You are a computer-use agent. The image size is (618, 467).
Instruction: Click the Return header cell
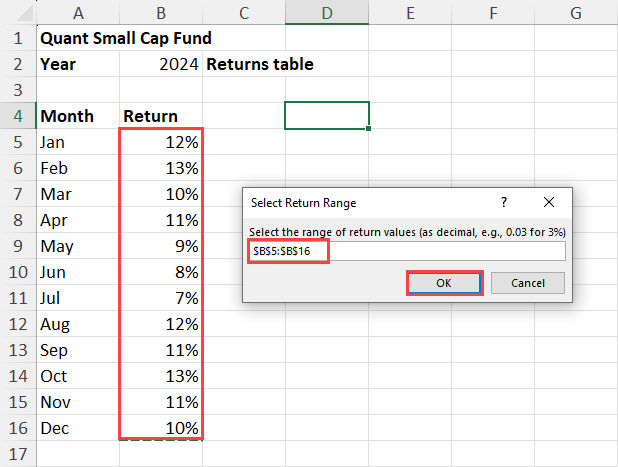point(161,116)
